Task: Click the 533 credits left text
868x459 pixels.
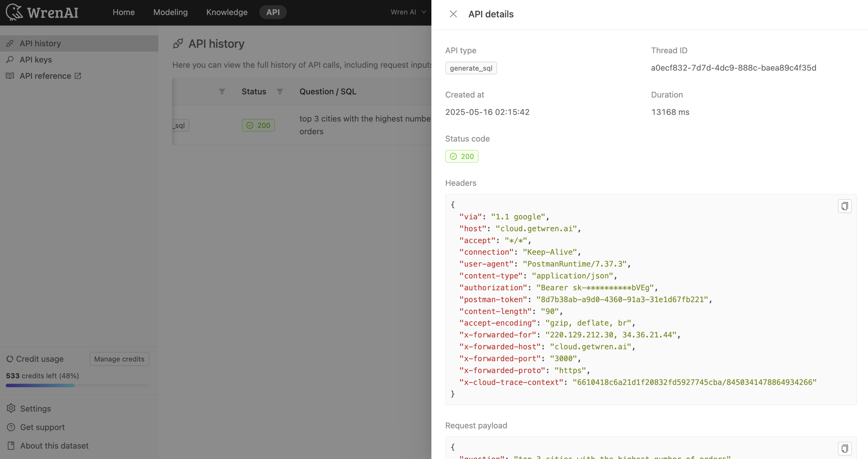Action: pos(43,376)
